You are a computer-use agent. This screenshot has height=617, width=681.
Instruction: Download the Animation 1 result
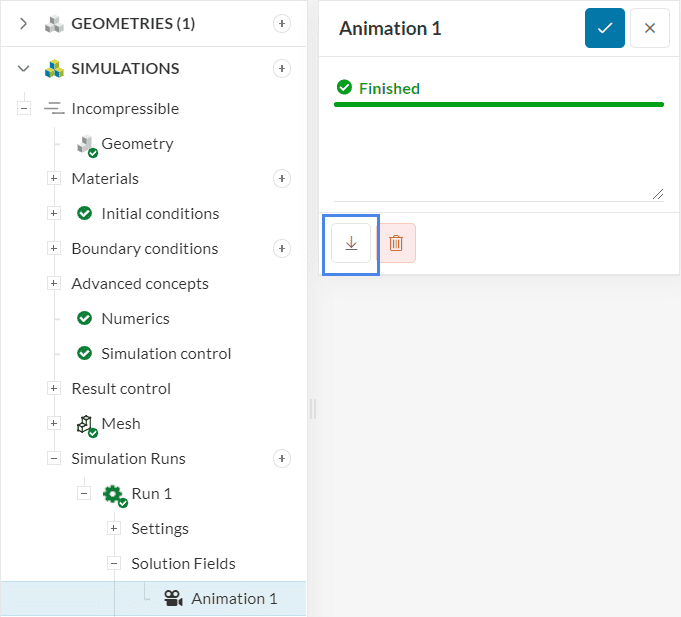click(x=351, y=243)
